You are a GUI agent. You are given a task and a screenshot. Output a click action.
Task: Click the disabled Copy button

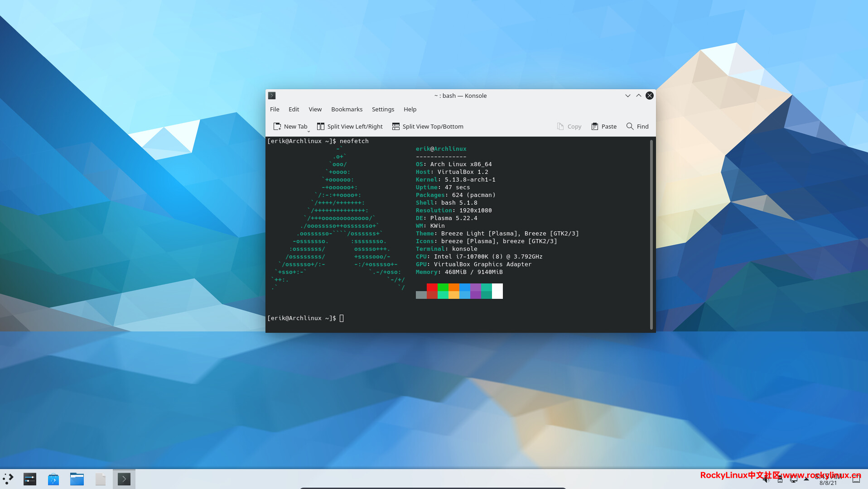[x=569, y=126]
